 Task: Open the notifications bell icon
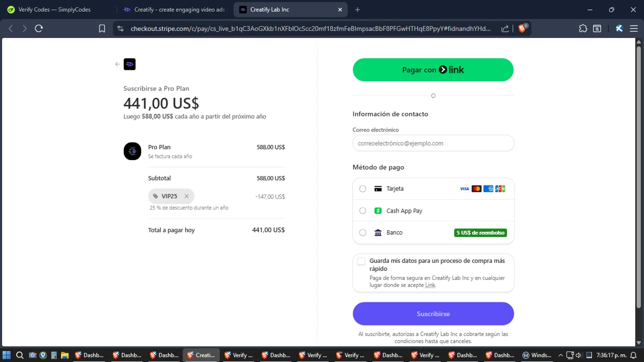633,355
